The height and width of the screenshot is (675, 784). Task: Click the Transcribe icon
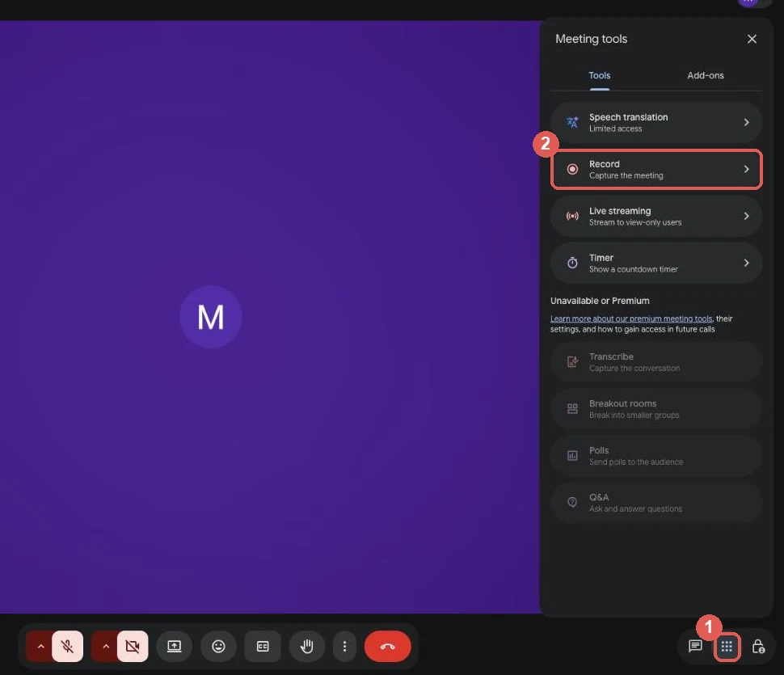point(572,361)
